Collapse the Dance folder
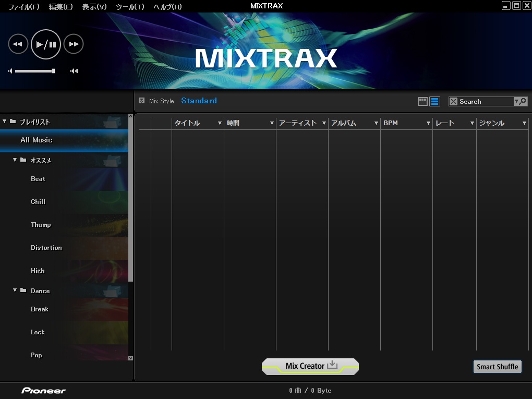The image size is (532, 399). 15,290
